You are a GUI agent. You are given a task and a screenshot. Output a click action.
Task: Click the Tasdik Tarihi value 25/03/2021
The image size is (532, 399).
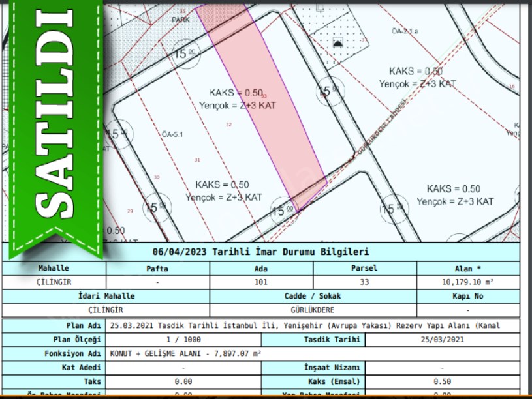pyautogui.click(x=441, y=340)
